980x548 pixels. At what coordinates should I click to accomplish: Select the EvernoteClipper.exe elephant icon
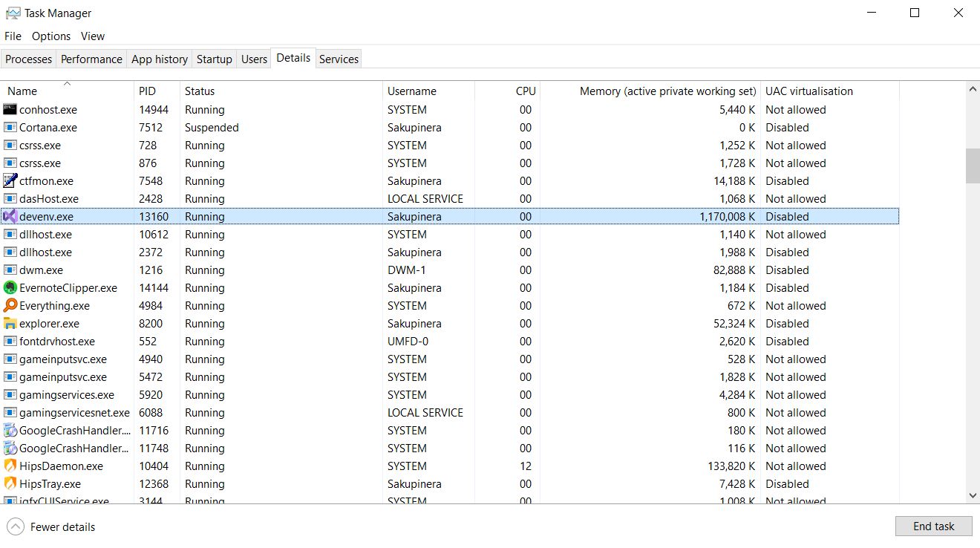point(10,288)
